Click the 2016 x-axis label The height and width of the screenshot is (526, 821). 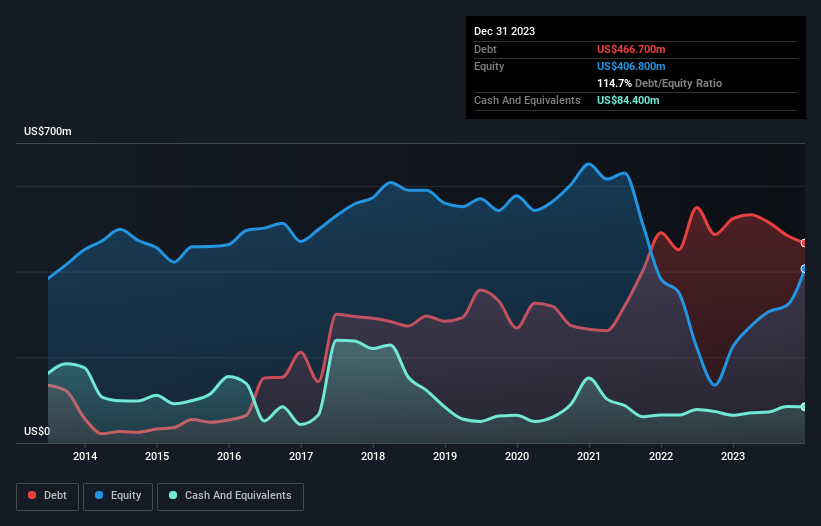click(229, 456)
